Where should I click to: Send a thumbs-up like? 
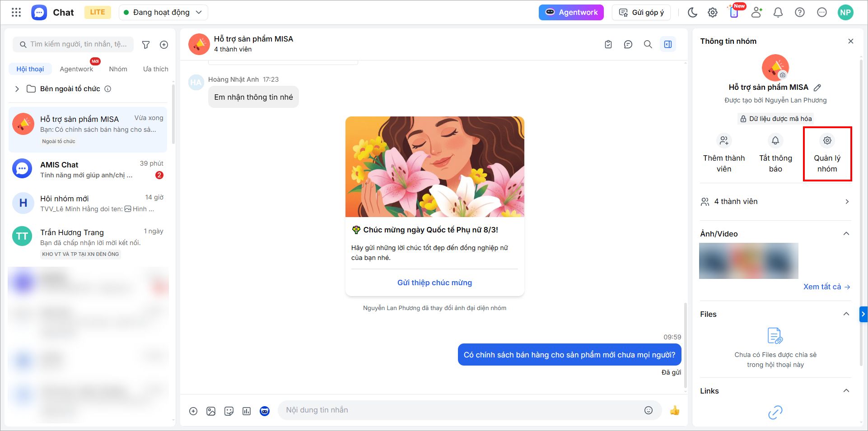[675, 410]
